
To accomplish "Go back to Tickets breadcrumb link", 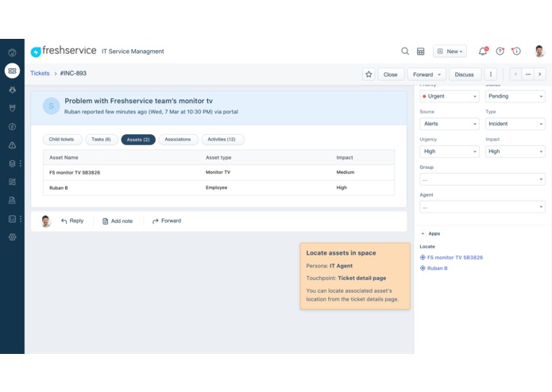I will coord(40,73).
